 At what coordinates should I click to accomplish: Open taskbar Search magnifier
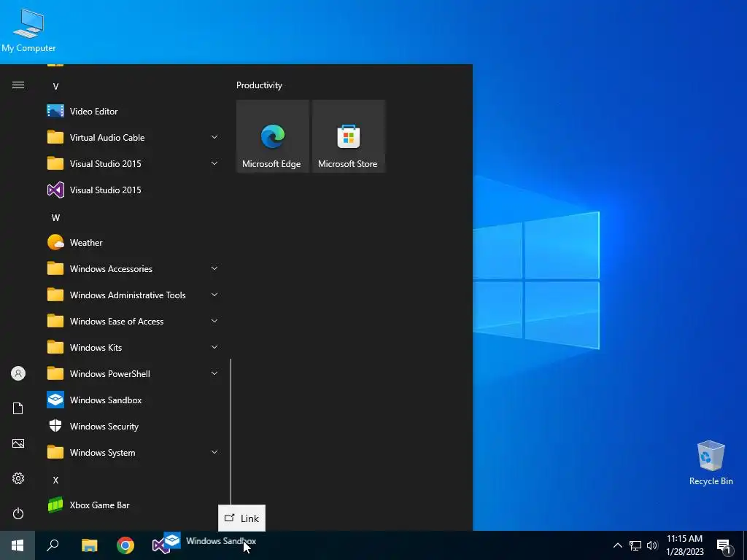pos(53,545)
